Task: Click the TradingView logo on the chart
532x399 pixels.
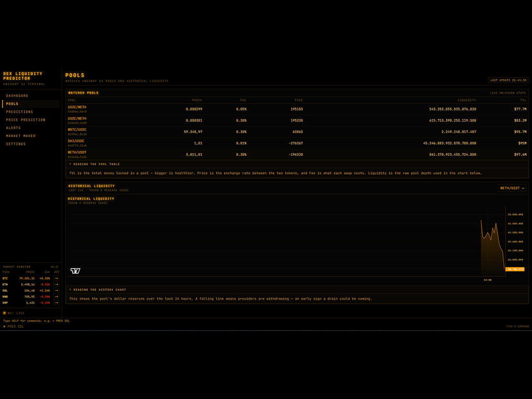Action: pyautogui.click(x=75, y=270)
